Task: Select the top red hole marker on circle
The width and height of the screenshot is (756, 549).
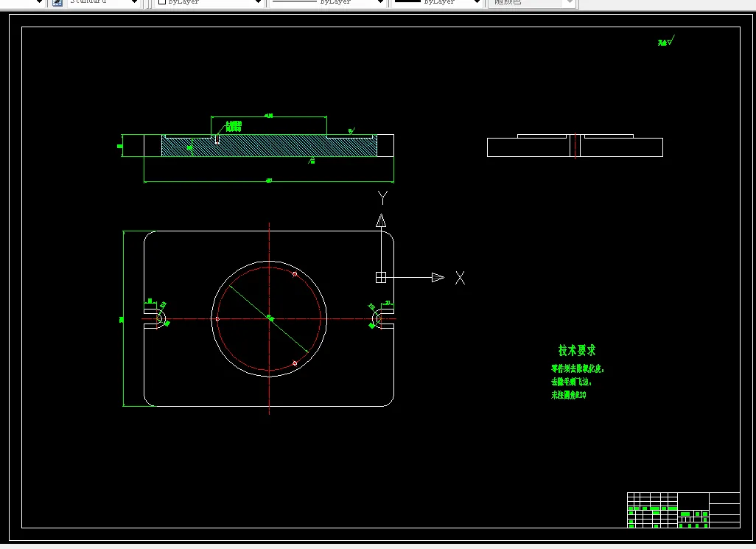Action: [295, 274]
